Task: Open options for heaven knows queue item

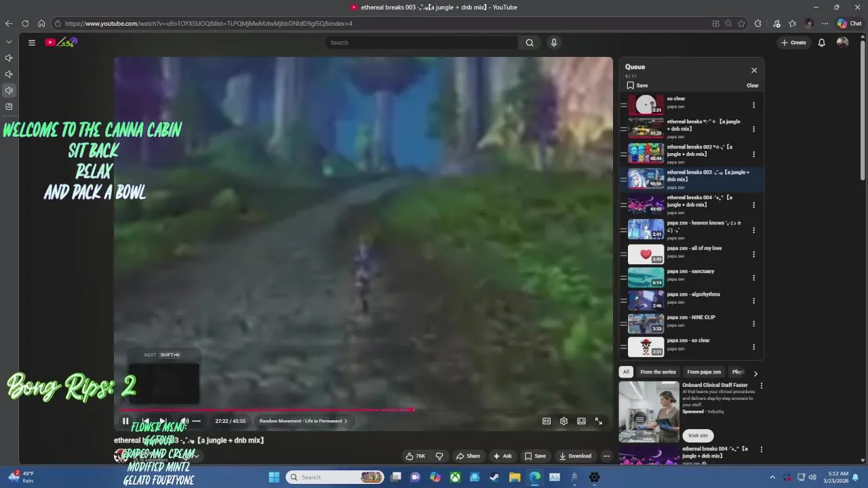Action: tap(753, 230)
